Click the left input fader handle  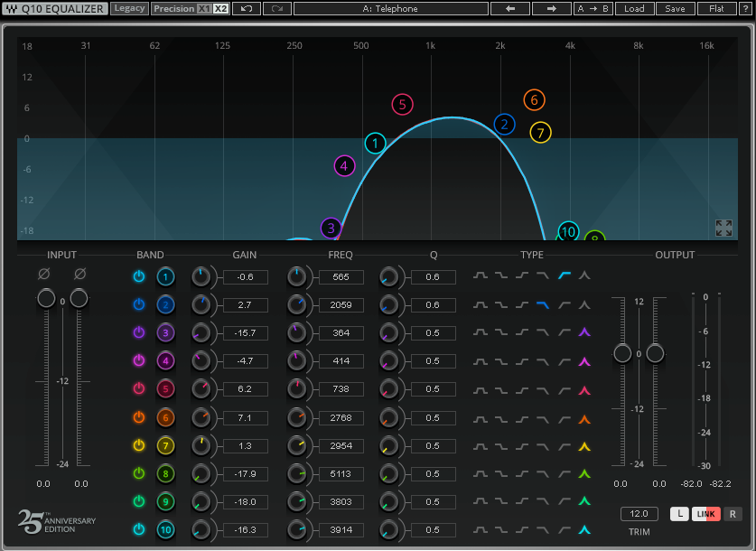(x=46, y=298)
